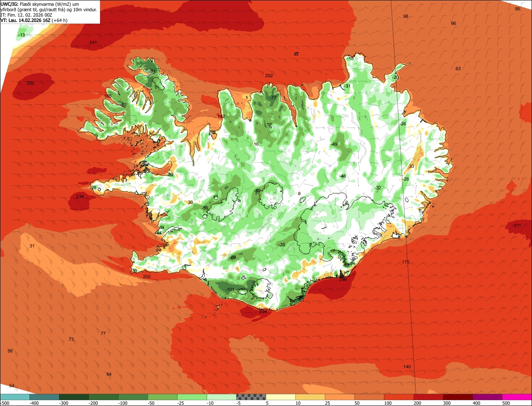
Task: Select the 296 value off the southeast coast
Action: (343, 279)
